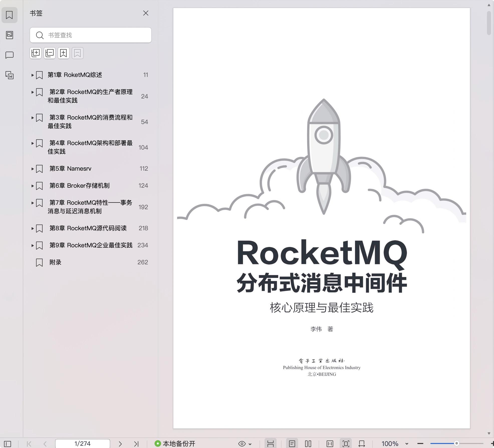Click the convert-to-Word icon in sidebar
The height and width of the screenshot is (448, 494).
click(x=9, y=75)
